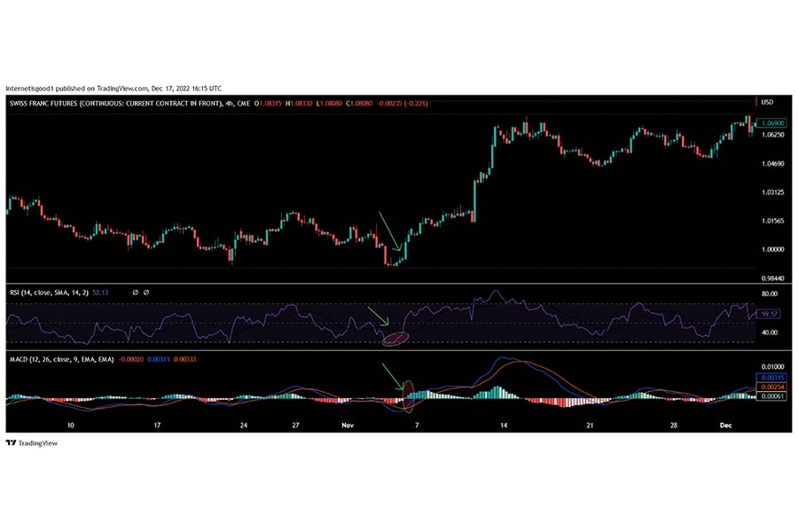Click the TradingView logo below the chart

click(32, 443)
